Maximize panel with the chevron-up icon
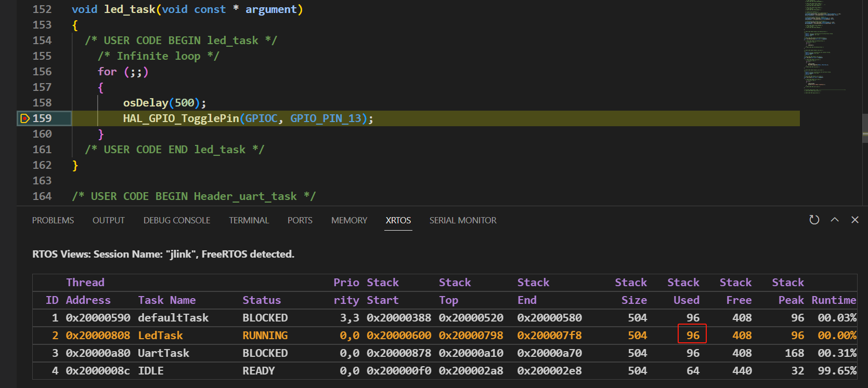Viewport: 868px width, 388px height. [835, 220]
